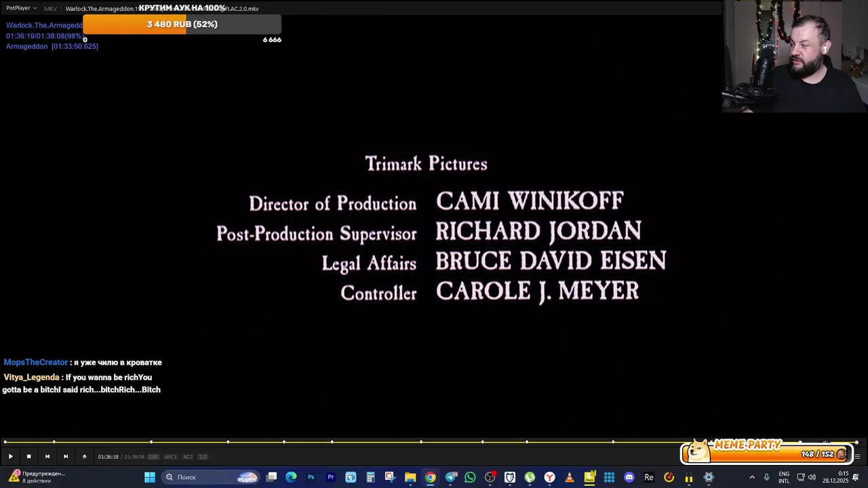The width and height of the screenshot is (868, 488).
Task: Jump to the previous track
Action: [47, 457]
